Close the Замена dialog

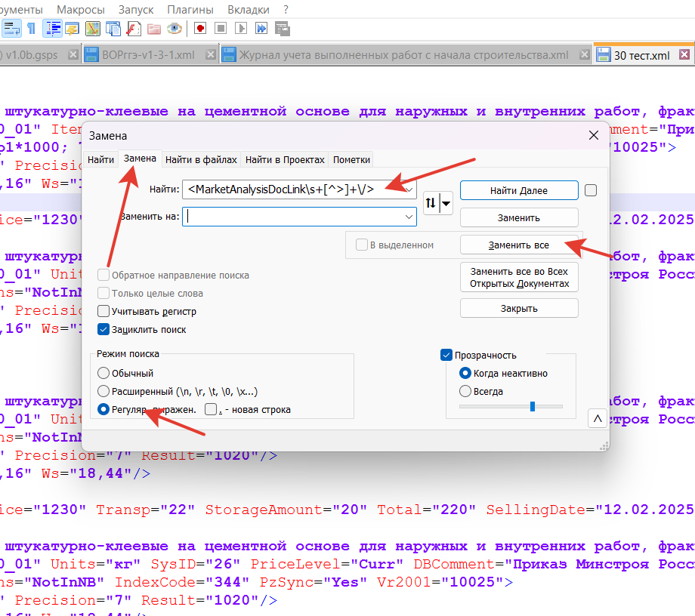tap(594, 136)
